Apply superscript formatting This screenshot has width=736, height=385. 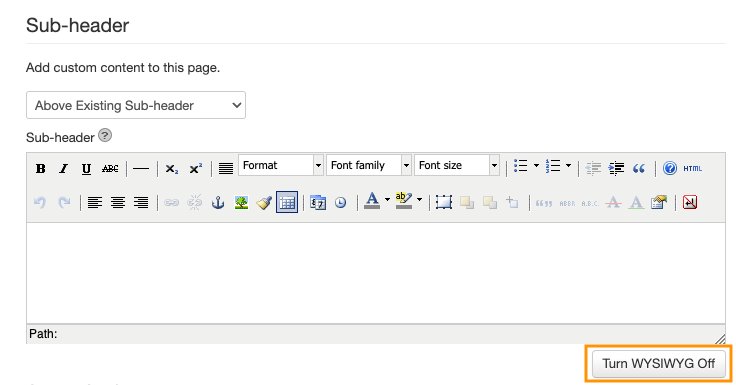pos(195,169)
